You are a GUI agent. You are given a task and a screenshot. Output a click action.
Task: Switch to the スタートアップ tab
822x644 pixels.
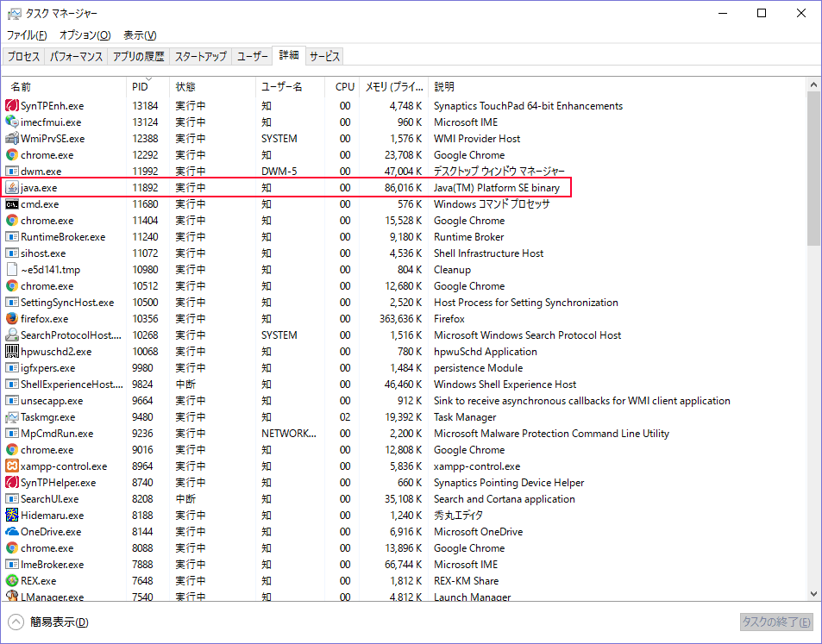coord(201,57)
